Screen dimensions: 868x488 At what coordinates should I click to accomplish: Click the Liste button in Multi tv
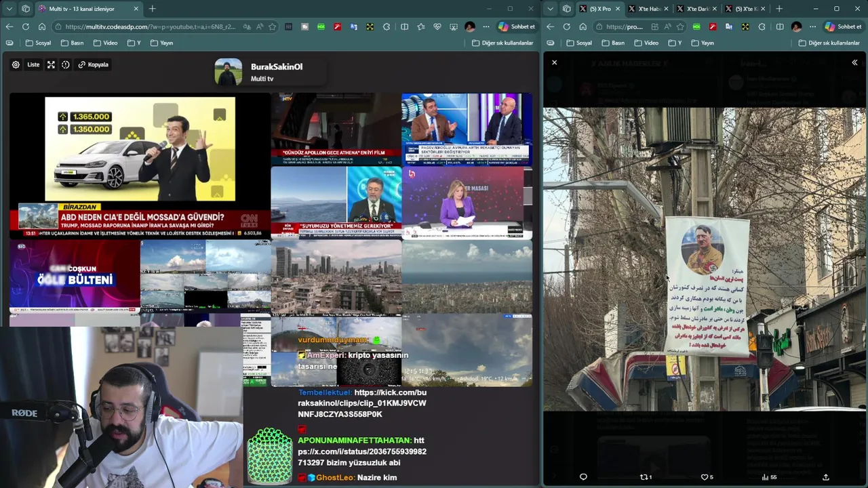tap(33, 64)
